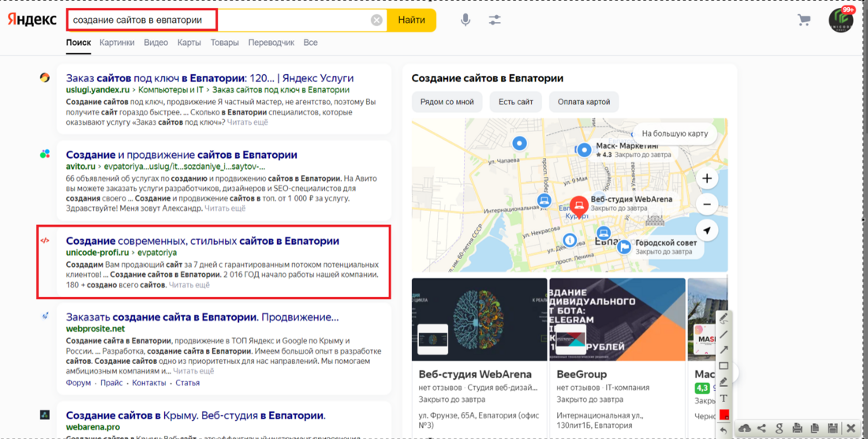
Task: Open the user profile avatar
Action: pyautogui.click(x=841, y=20)
